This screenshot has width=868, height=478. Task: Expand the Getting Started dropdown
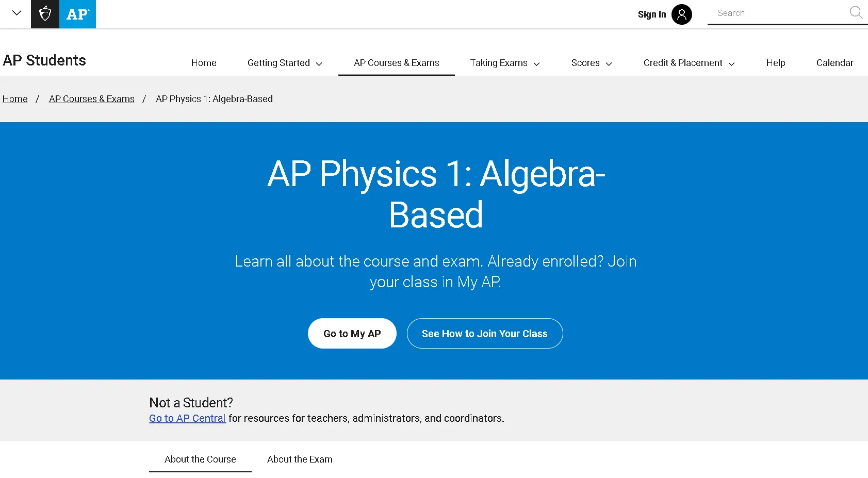click(x=284, y=62)
